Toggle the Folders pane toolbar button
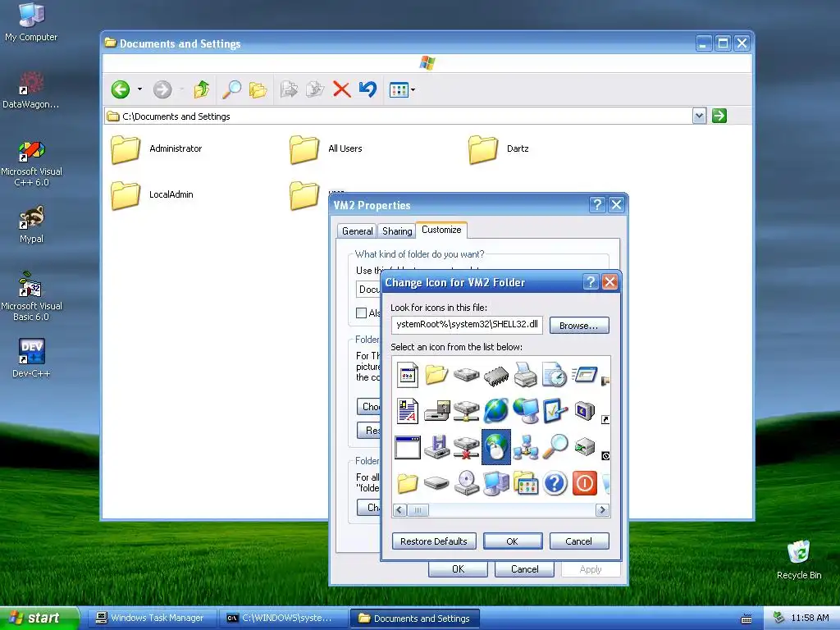Screen dimensions: 840x630 [258, 89]
